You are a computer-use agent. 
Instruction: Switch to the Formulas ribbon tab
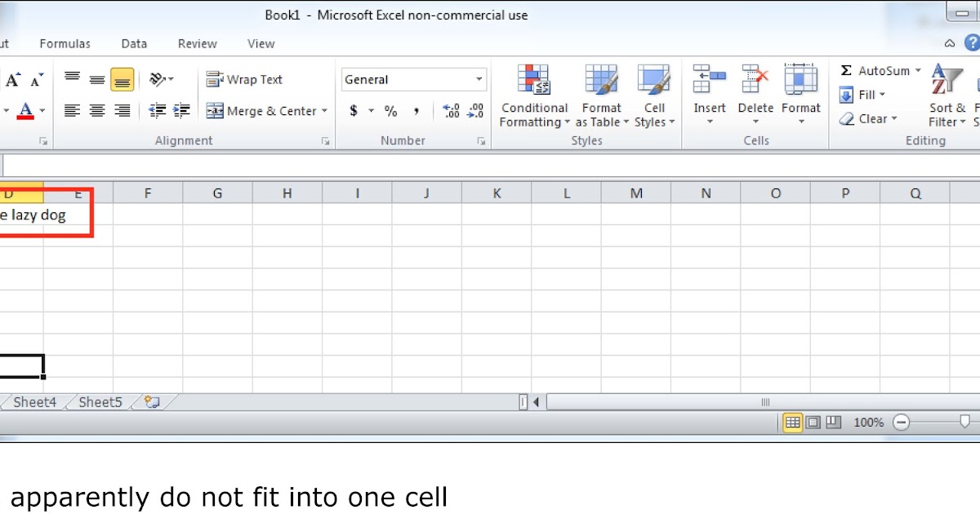click(65, 43)
